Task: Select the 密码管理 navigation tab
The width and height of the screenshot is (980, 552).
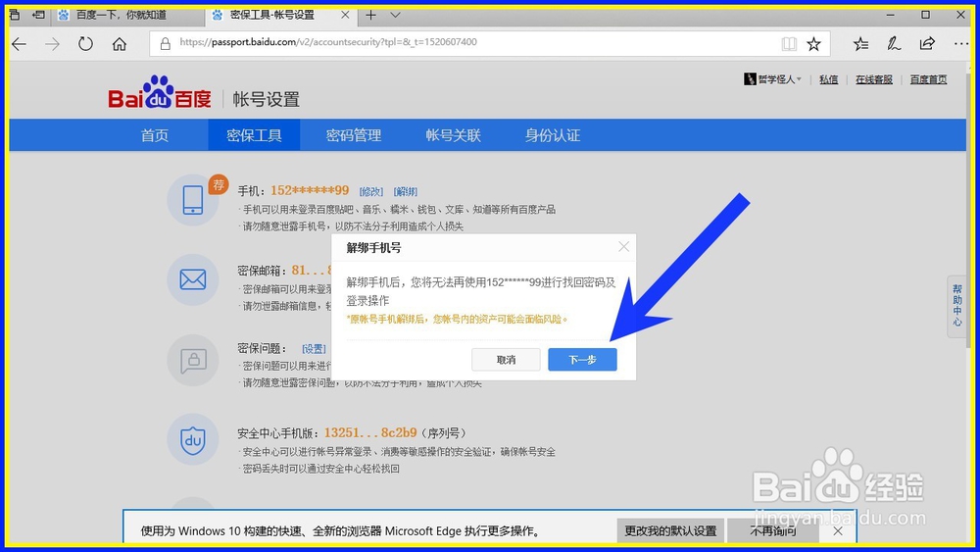Action: [354, 135]
